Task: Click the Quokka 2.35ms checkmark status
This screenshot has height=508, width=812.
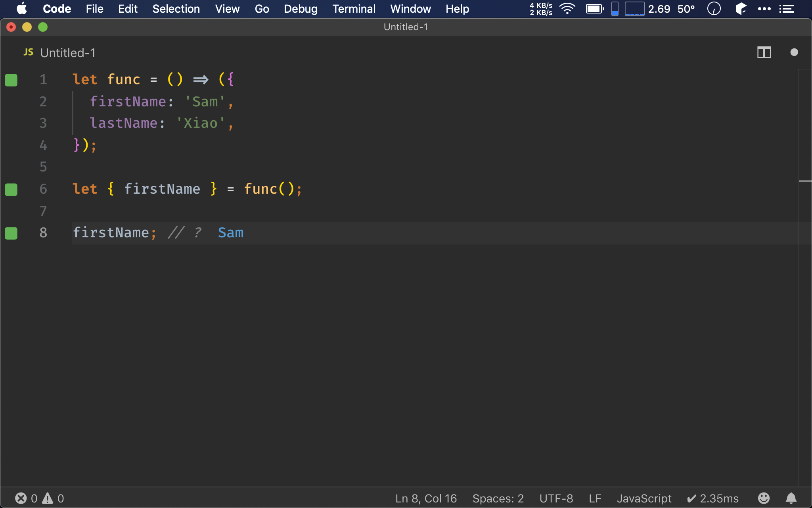Action: tap(712, 498)
